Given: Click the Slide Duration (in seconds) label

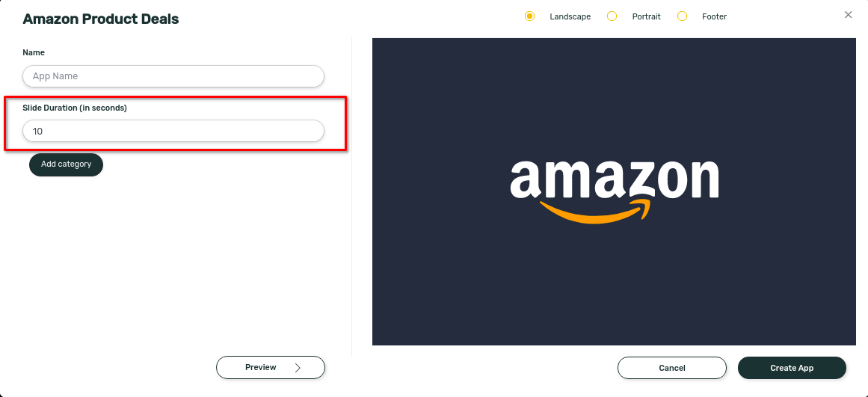Looking at the screenshot, I should [75, 108].
